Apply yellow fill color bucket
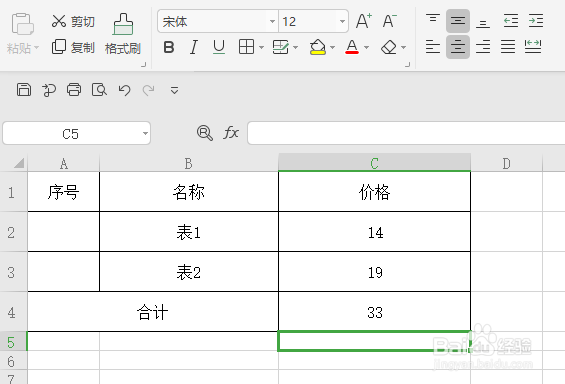Image resolution: width=565 pixels, height=384 pixels. 317,47
